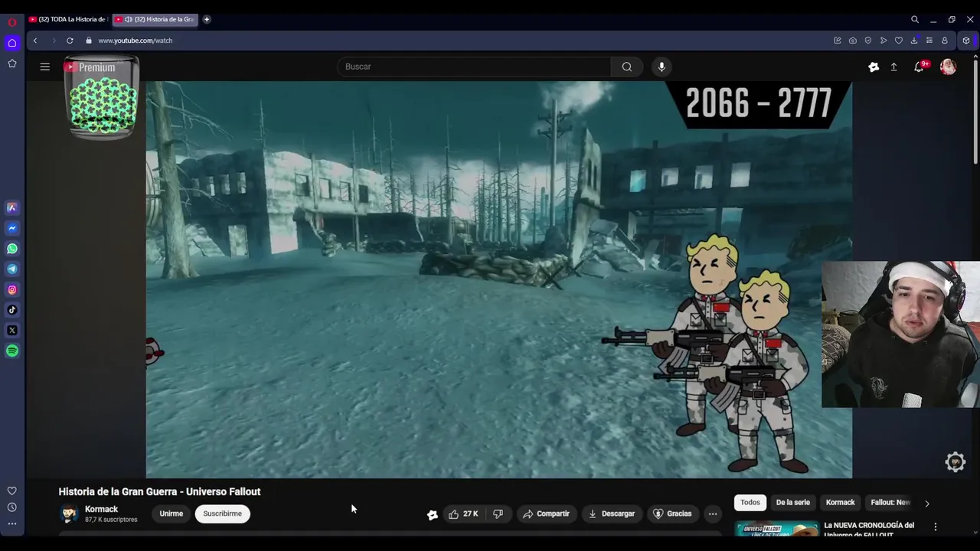Open the edit page toolbar icon

(838, 41)
